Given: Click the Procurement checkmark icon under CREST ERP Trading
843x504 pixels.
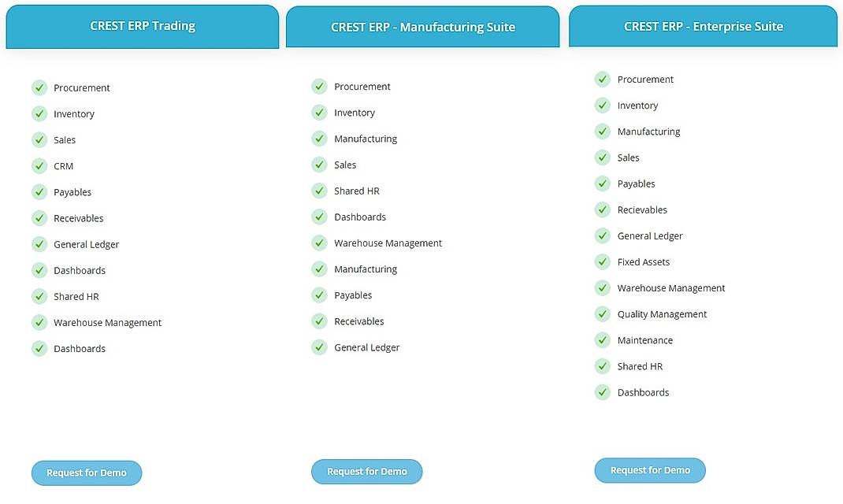Looking at the screenshot, I should coord(39,87).
